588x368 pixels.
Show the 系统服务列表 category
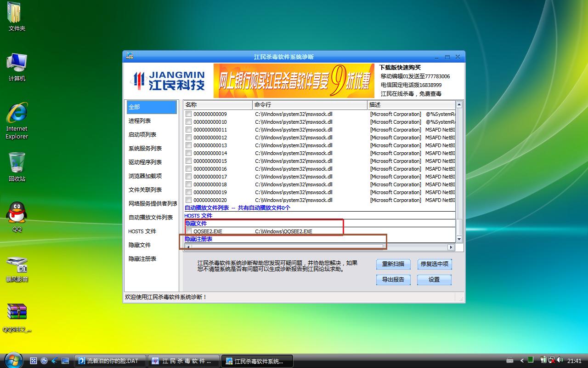pyautogui.click(x=152, y=148)
